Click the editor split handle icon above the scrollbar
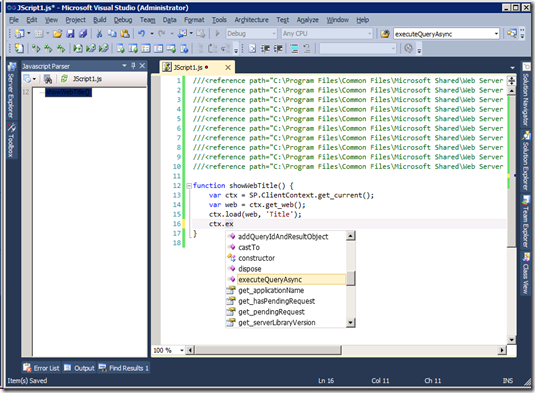535x393 pixels. click(x=511, y=81)
